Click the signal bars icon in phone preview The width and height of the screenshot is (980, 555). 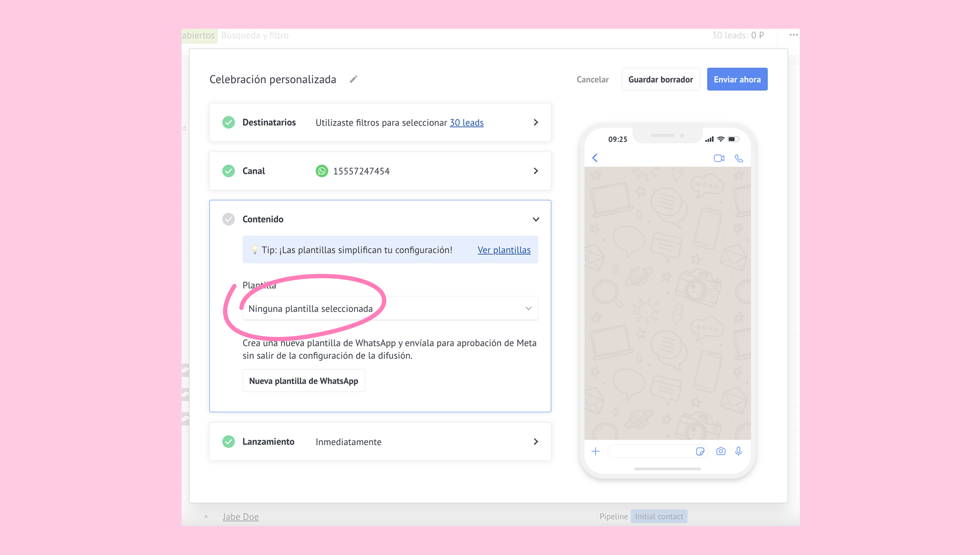coord(709,139)
